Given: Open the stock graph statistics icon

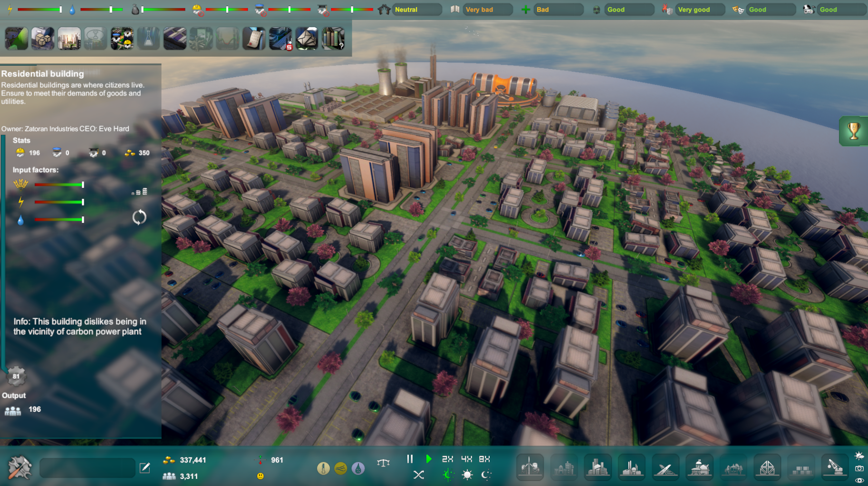Looking at the screenshot, I should (x=228, y=39).
